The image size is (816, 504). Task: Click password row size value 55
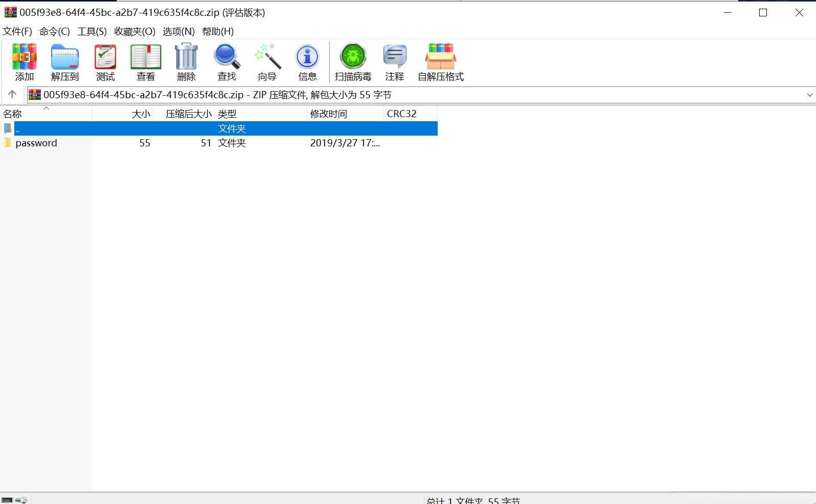(145, 143)
